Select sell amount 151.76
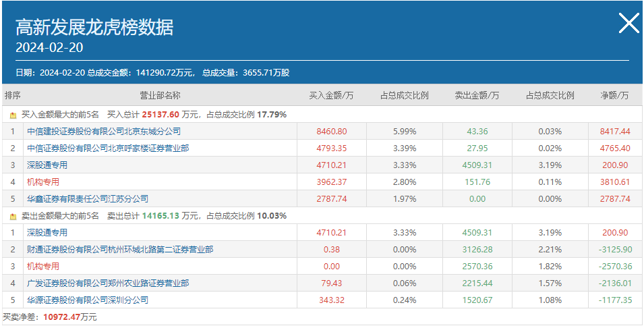 [x=477, y=182]
